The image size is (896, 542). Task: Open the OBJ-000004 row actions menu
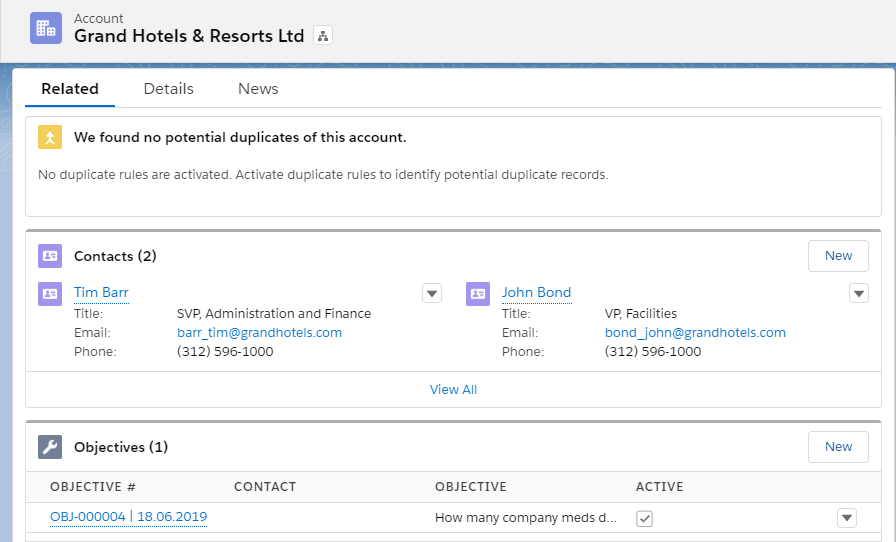846,517
